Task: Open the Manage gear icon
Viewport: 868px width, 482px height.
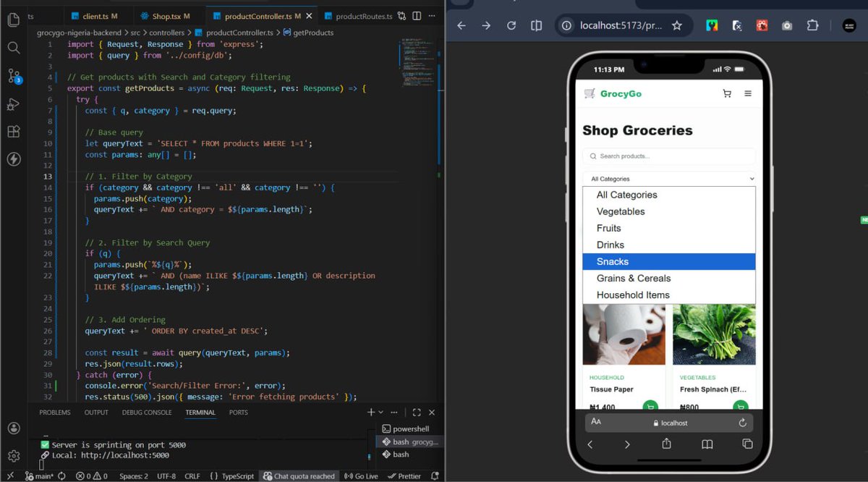Action: click(13, 456)
